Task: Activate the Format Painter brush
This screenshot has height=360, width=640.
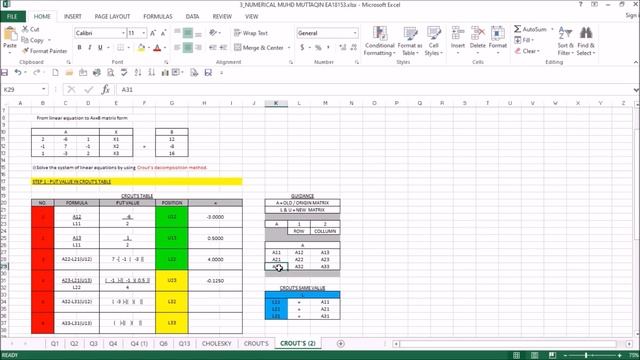Action: pos(44,51)
